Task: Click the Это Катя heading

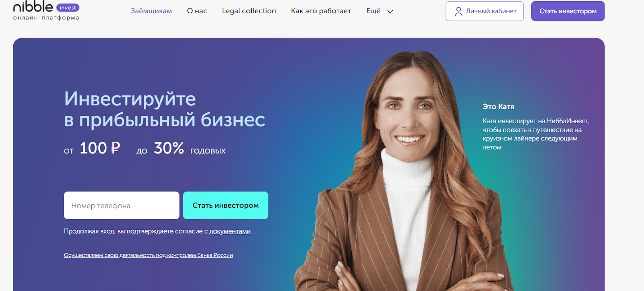Action: 498,107
